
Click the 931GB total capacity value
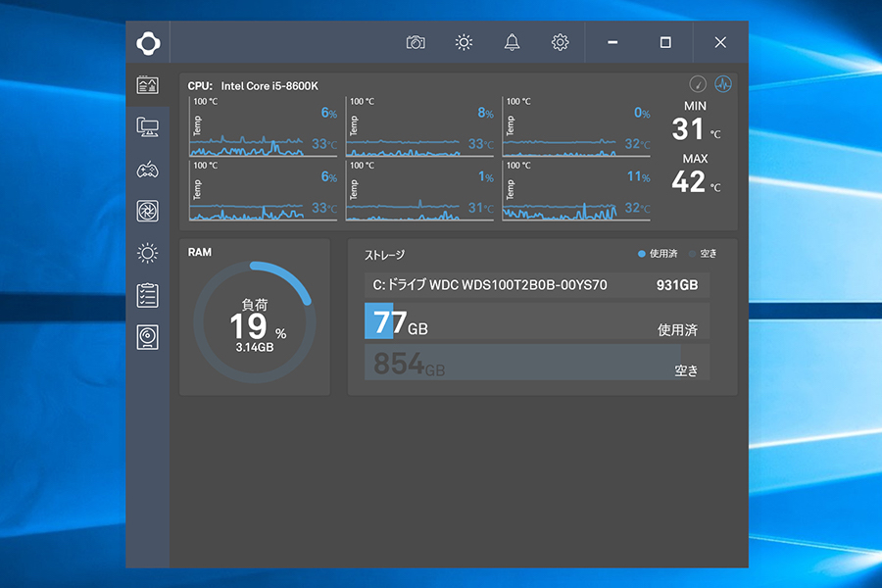677,285
